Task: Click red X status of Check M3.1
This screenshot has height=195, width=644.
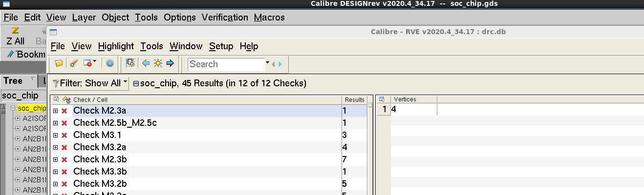Action: click(64, 135)
